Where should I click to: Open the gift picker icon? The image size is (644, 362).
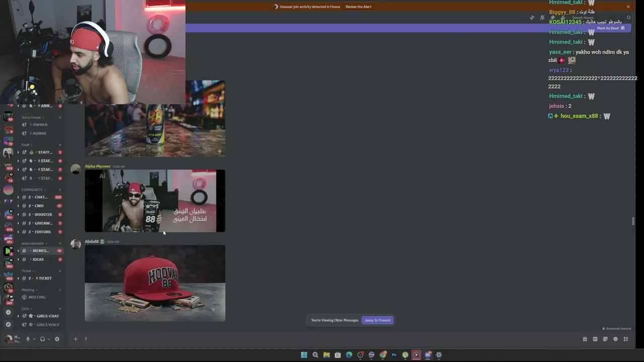point(585,339)
